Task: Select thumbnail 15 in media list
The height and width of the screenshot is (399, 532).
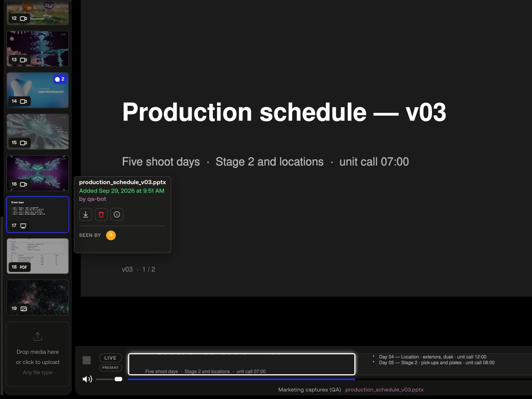Action: coord(38,132)
